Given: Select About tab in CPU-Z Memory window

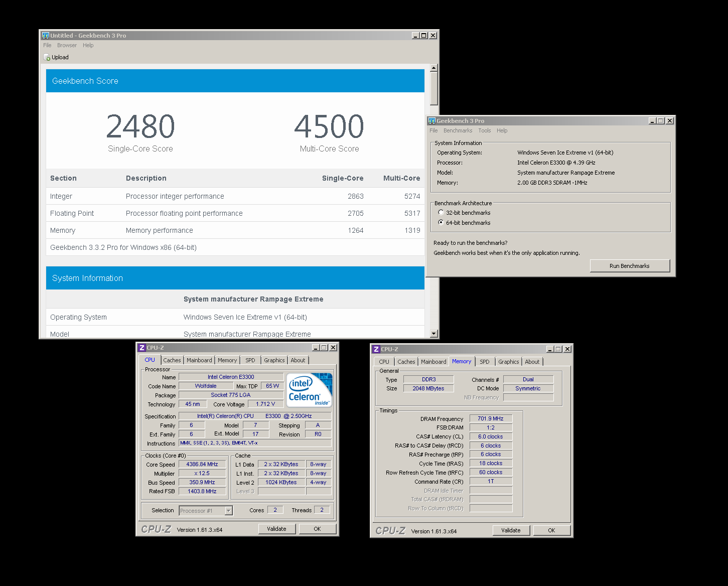Looking at the screenshot, I should point(532,362).
